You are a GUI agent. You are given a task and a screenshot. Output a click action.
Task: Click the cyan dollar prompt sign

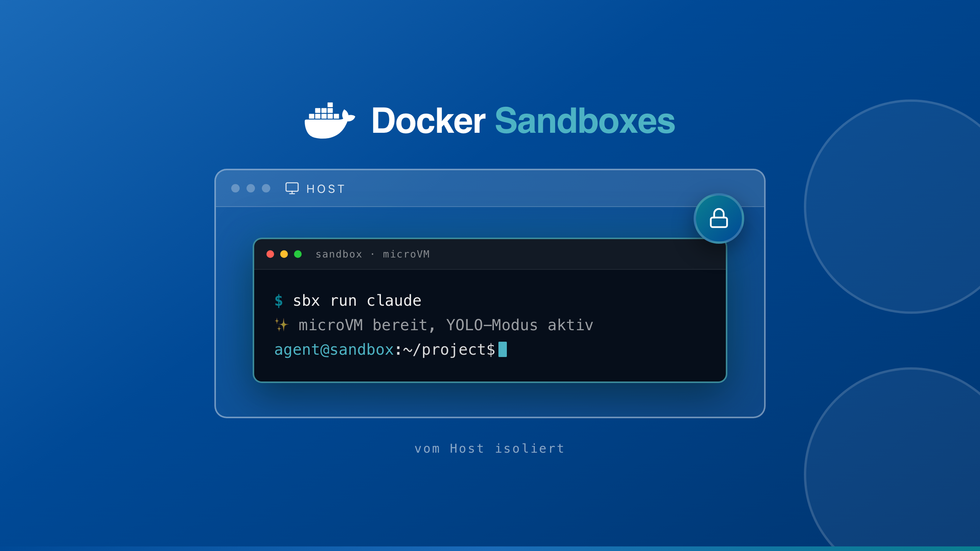tap(279, 301)
